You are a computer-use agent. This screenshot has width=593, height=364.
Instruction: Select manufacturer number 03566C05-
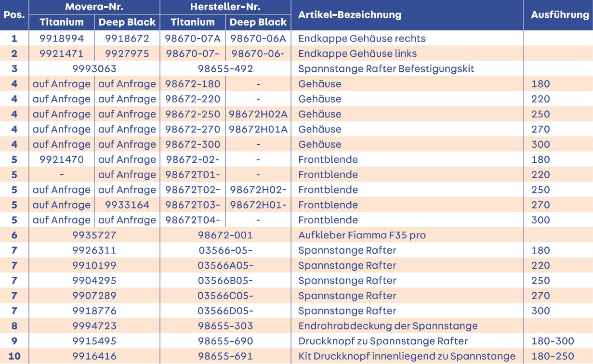tap(225, 296)
